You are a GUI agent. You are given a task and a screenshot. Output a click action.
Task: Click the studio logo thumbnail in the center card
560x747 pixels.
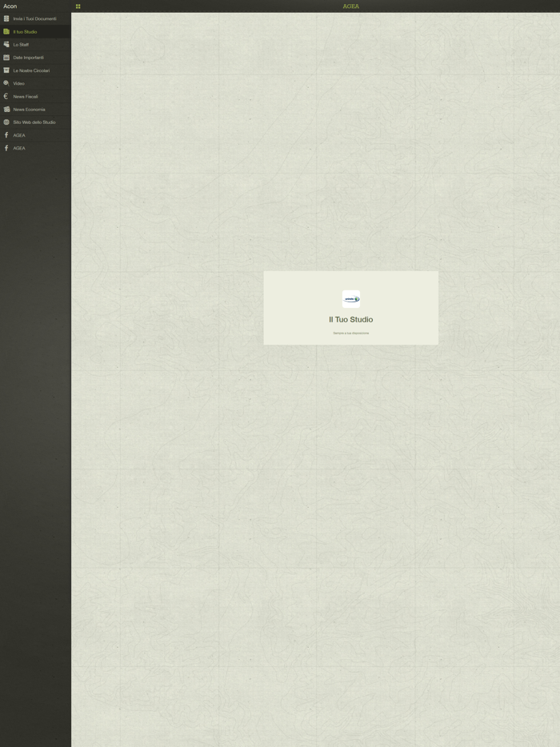(350, 299)
